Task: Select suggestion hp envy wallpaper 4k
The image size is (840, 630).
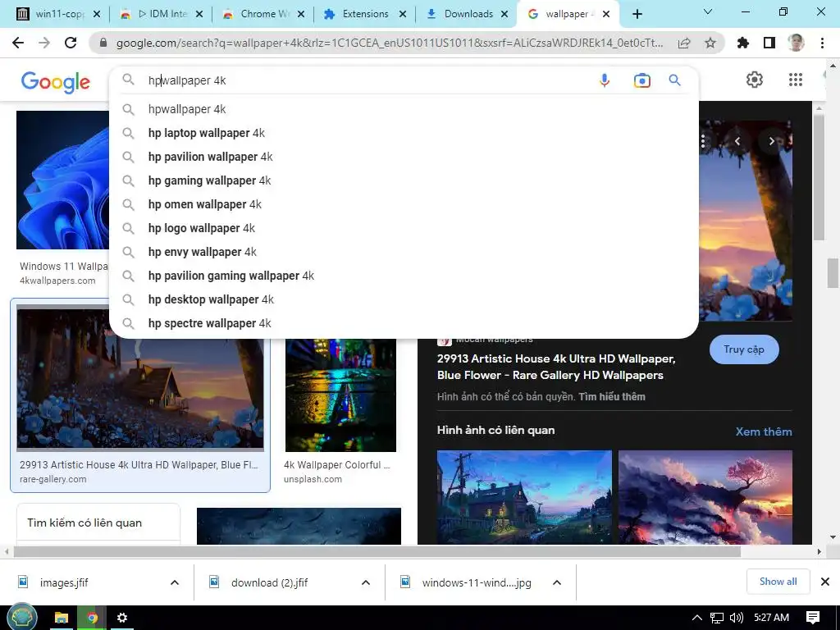Action: tap(404, 252)
